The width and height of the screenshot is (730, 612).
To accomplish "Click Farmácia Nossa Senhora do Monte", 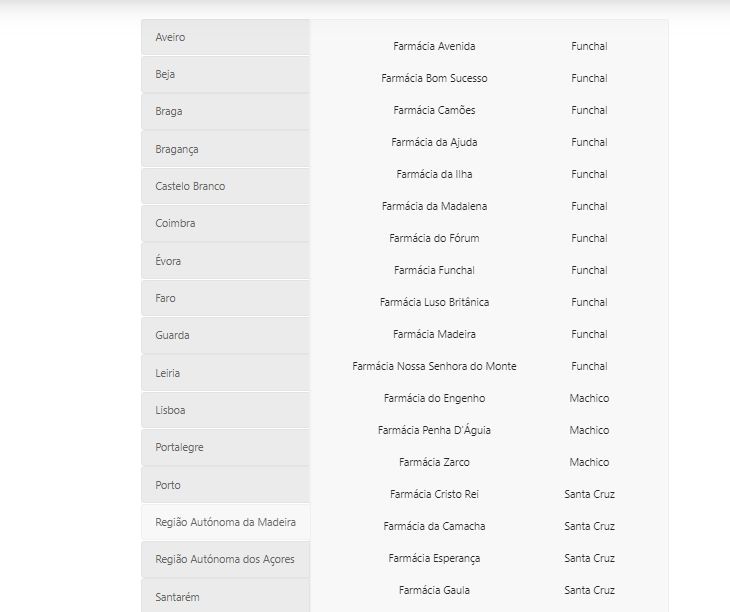I will point(434,366).
